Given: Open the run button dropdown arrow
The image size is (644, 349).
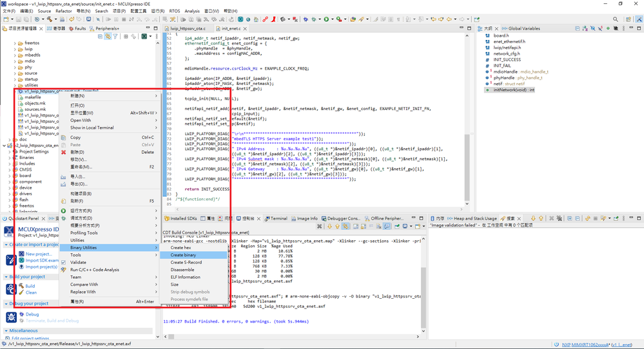Looking at the screenshot, I should click(332, 19).
